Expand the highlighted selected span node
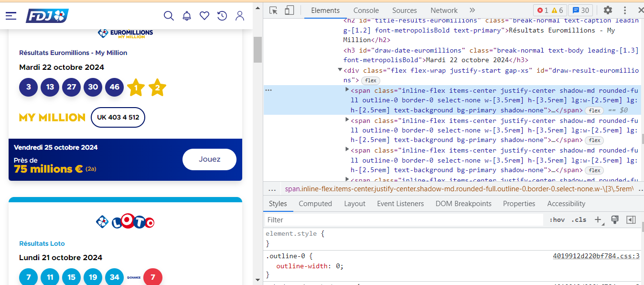 347,90
